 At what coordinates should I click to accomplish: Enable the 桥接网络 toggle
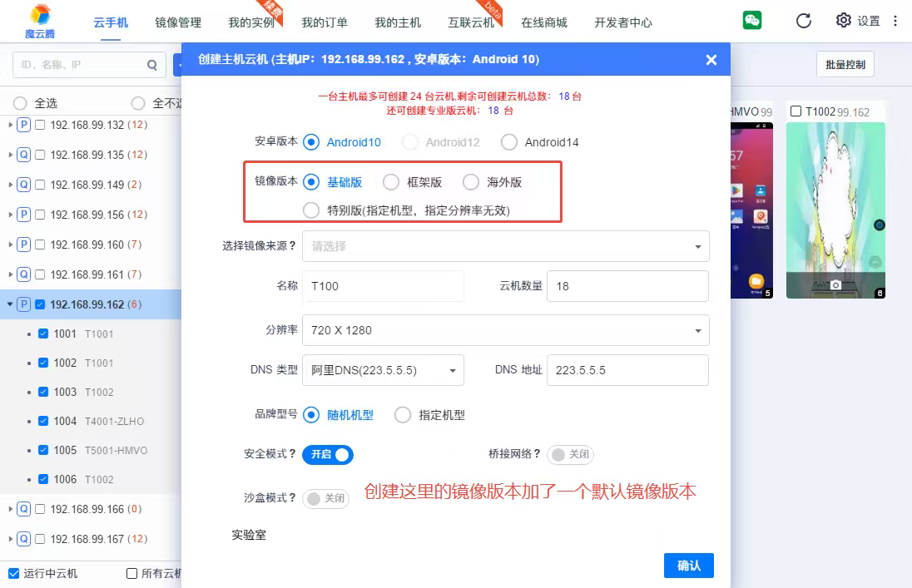click(570, 455)
